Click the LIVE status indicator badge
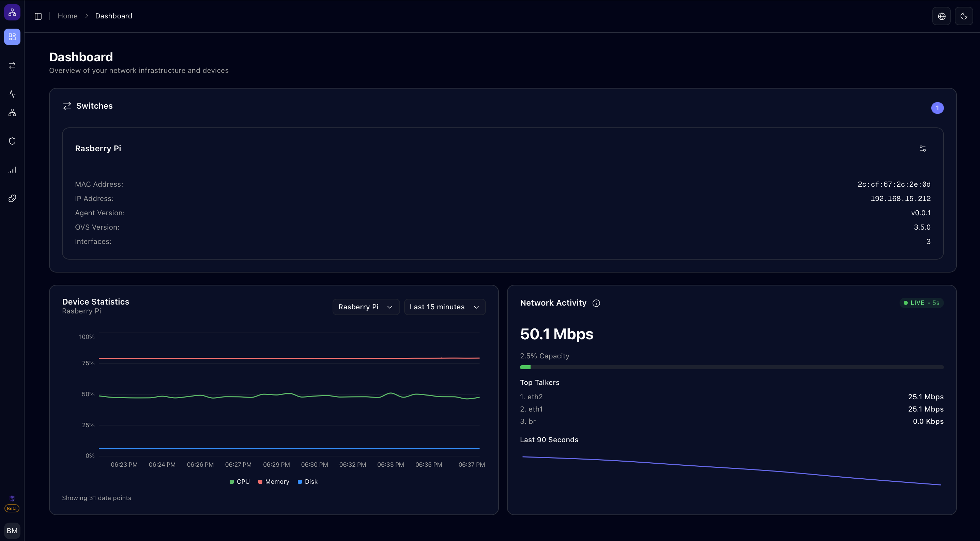This screenshot has height=541, width=980. pos(921,303)
